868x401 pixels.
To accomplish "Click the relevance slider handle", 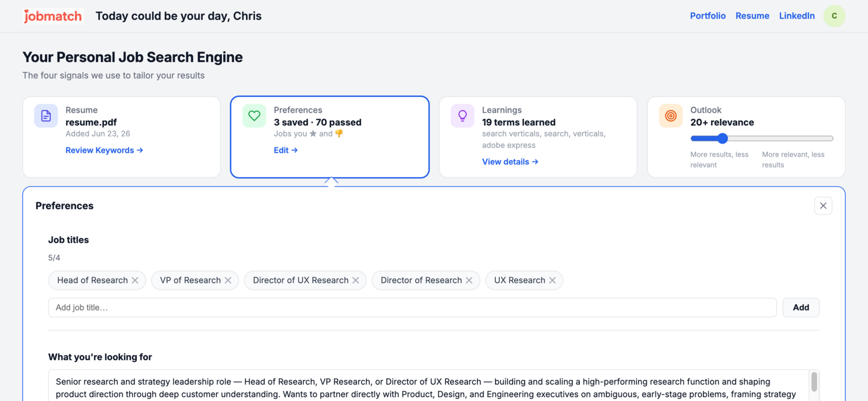I will [x=722, y=138].
